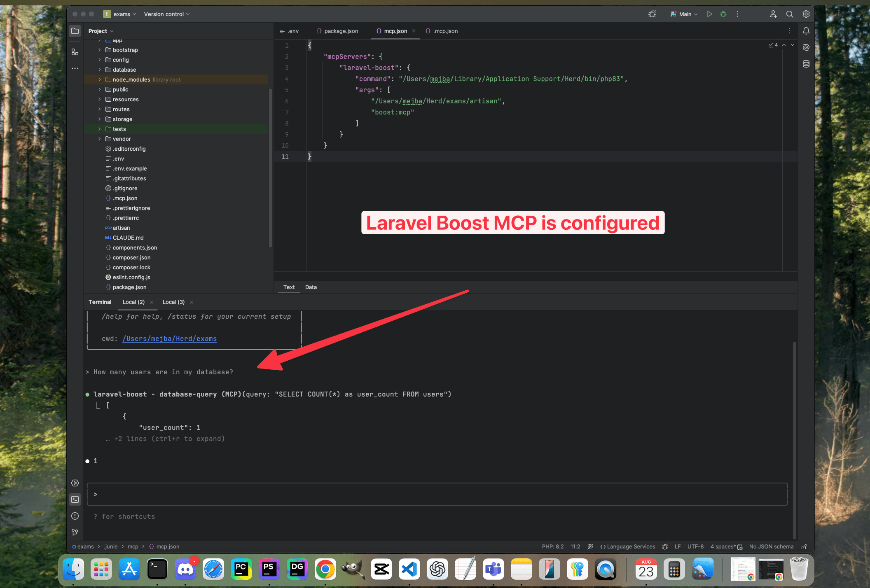
Task: Switch to Local (3) terminal tab
Action: click(x=173, y=302)
